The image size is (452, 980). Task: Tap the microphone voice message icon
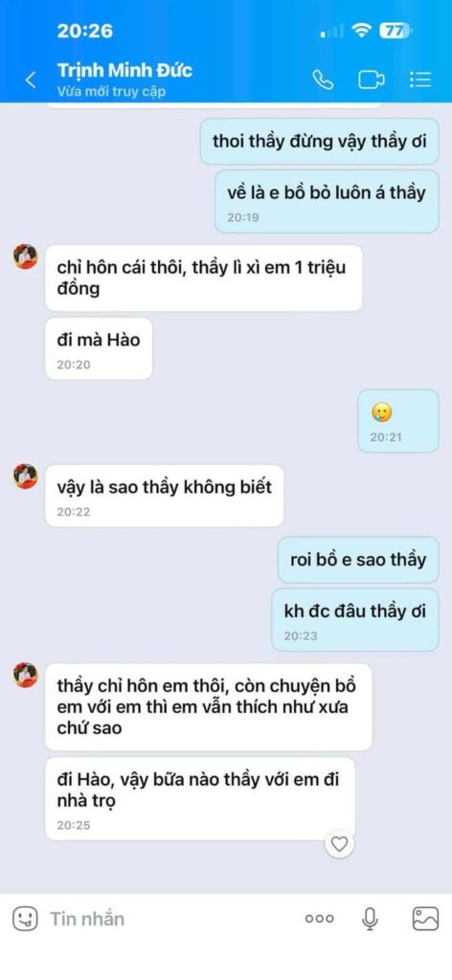370,919
